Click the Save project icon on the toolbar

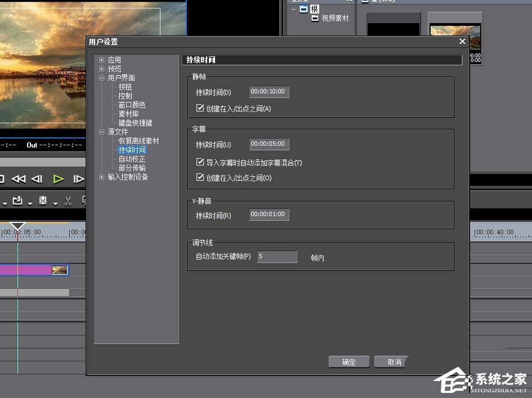pos(43,200)
